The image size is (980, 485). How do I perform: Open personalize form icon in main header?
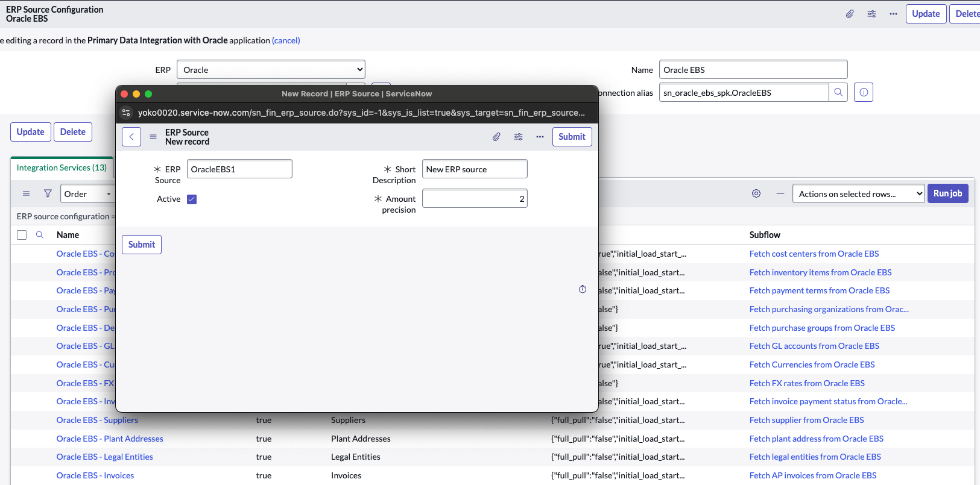[x=871, y=14]
